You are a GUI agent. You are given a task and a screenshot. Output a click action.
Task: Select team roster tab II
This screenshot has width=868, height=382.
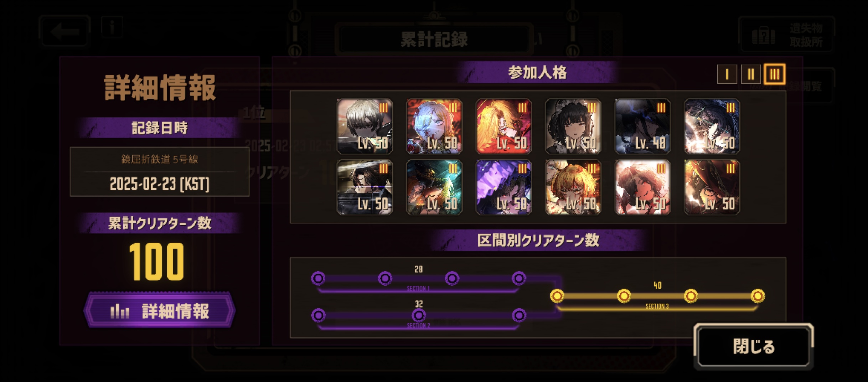coord(751,74)
